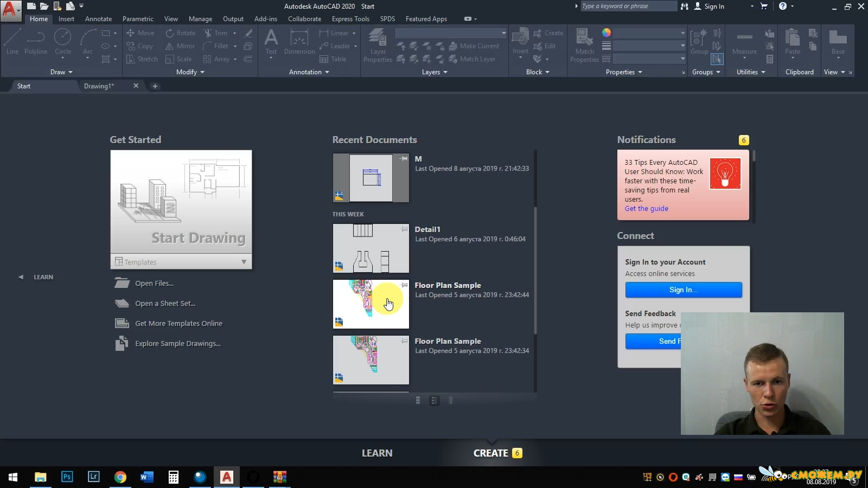
Task: Pin the M recent document
Action: click(404, 159)
